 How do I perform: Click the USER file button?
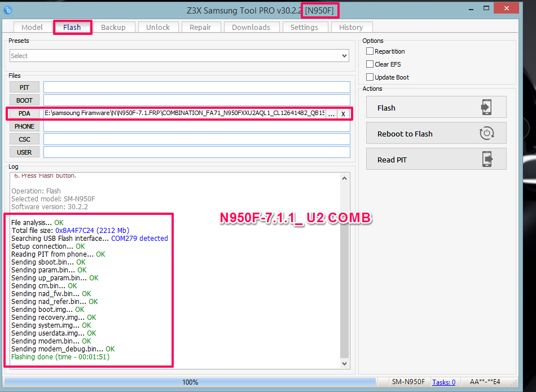point(24,152)
